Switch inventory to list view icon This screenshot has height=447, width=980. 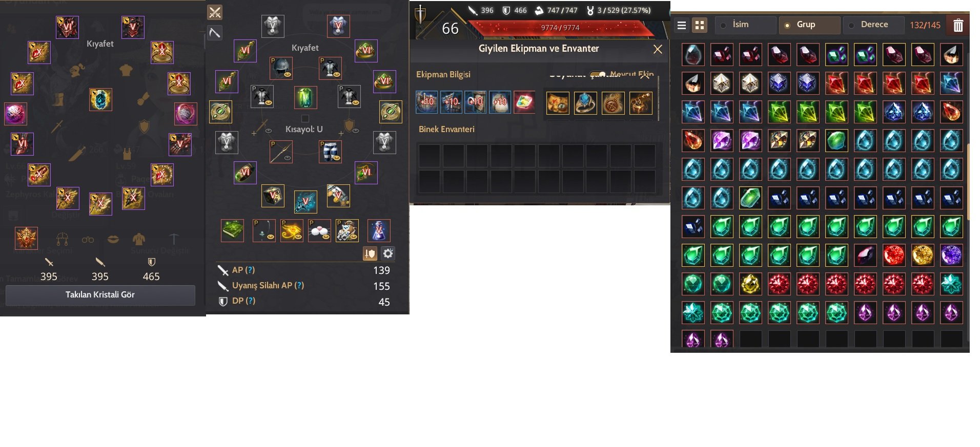(682, 25)
